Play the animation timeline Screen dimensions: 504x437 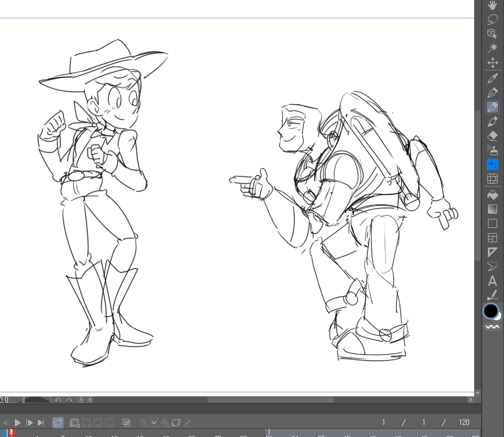point(18,423)
